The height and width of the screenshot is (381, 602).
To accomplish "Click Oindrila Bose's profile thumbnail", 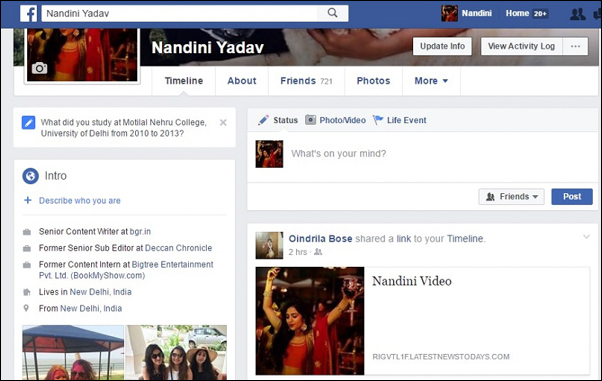I will [270, 245].
